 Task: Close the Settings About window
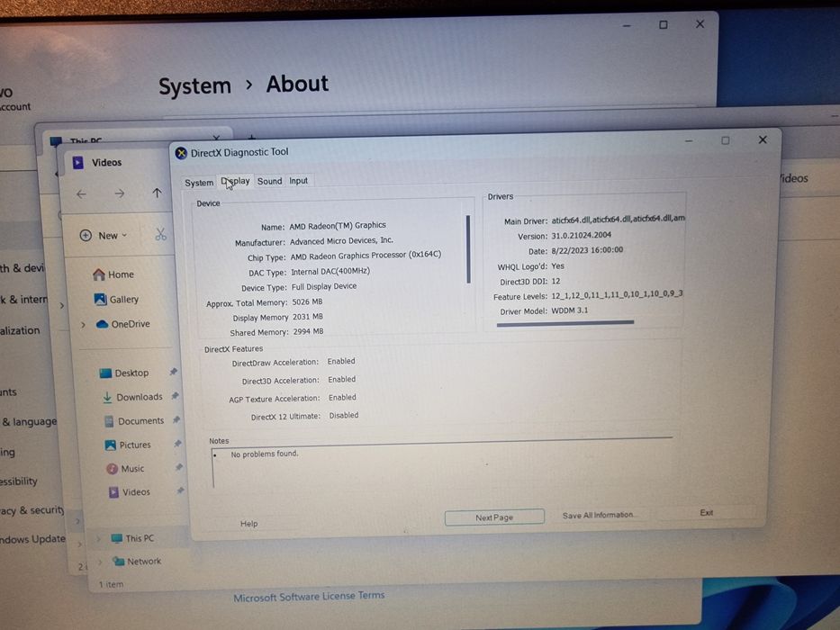[x=700, y=24]
